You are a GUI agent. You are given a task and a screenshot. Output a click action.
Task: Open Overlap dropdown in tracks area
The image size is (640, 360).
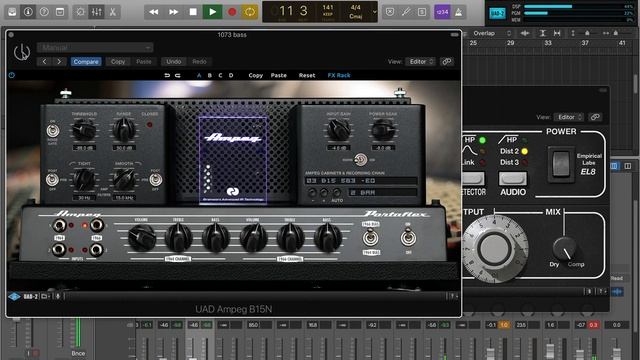click(x=492, y=33)
